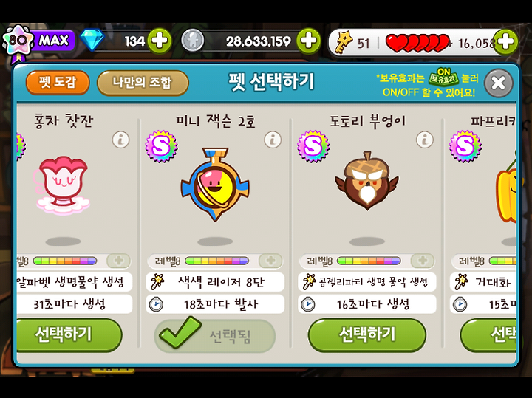Tap the 도토리 부엉이 level progress bar
The height and width of the screenshot is (398, 532).
369,261
